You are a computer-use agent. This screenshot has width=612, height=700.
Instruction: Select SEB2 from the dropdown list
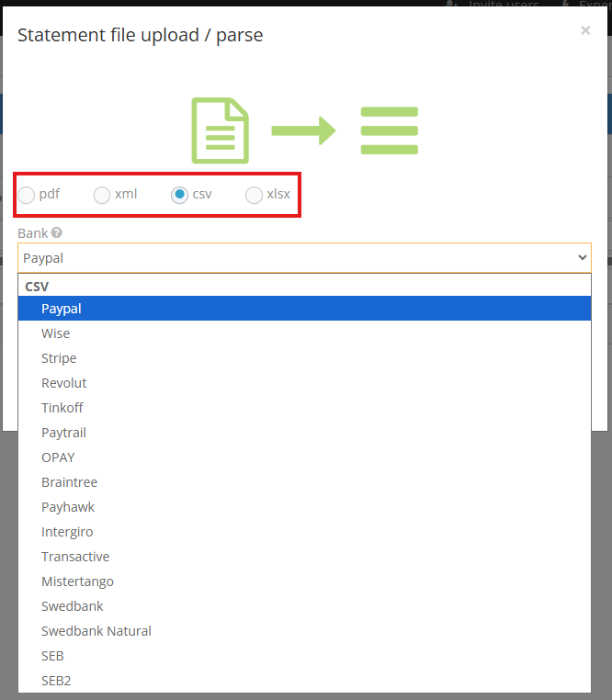click(305, 681)
